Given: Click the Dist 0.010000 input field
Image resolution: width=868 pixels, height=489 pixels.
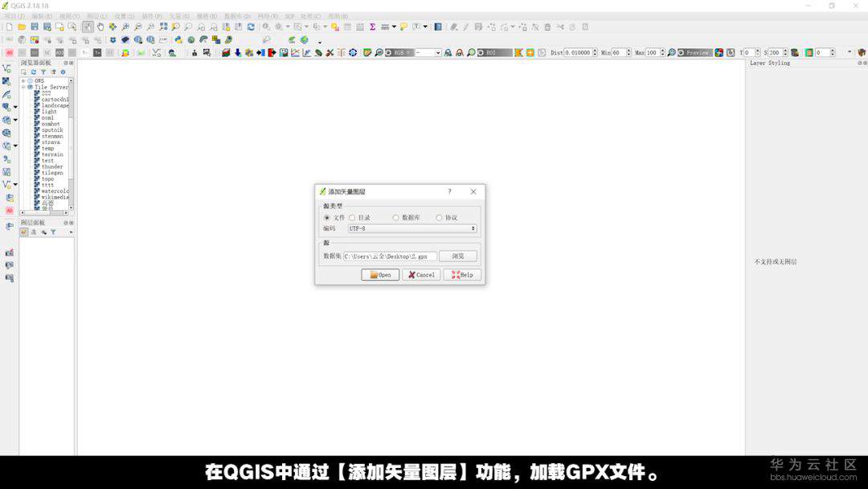Looking at the screenshot, I should pos(577,52).
